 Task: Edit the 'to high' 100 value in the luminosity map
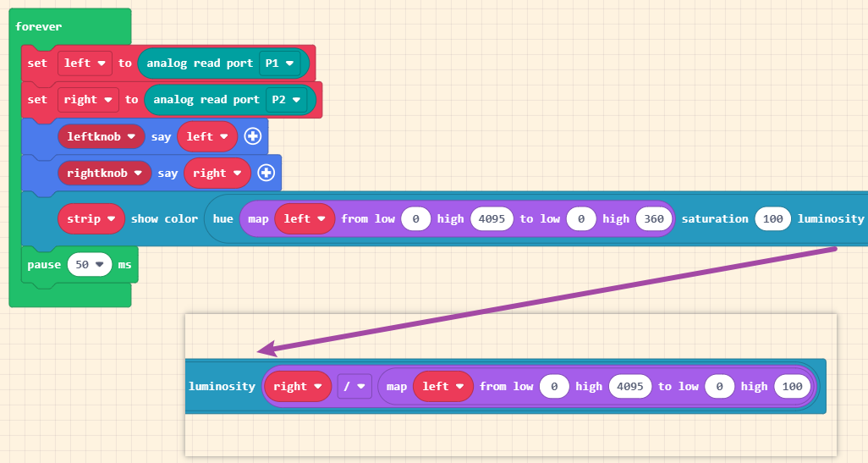(x=792, y=386)
